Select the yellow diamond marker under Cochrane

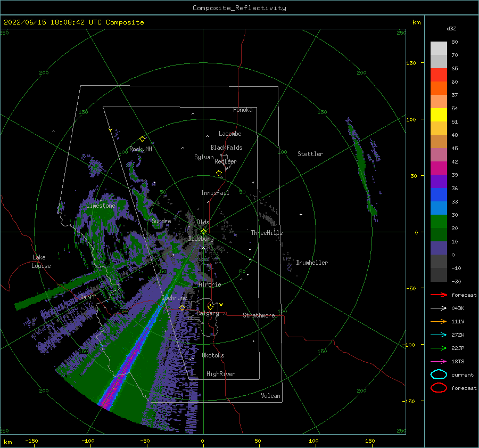pyautogui.click(x=182, y=307)
